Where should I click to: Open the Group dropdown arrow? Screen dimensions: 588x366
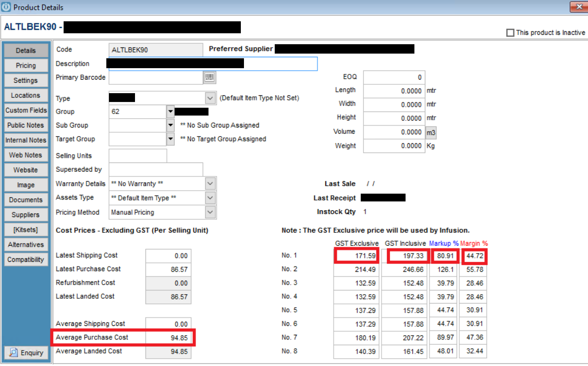tap(170, 111)
